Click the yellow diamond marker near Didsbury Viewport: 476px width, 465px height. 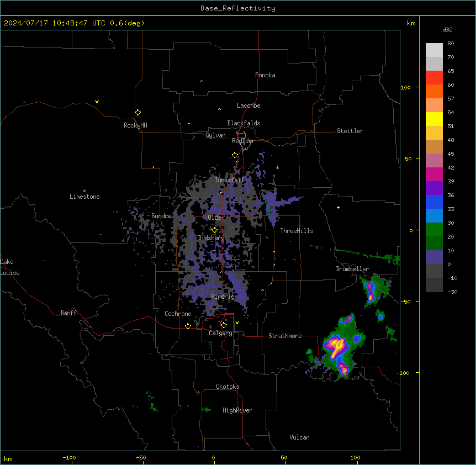214,230
